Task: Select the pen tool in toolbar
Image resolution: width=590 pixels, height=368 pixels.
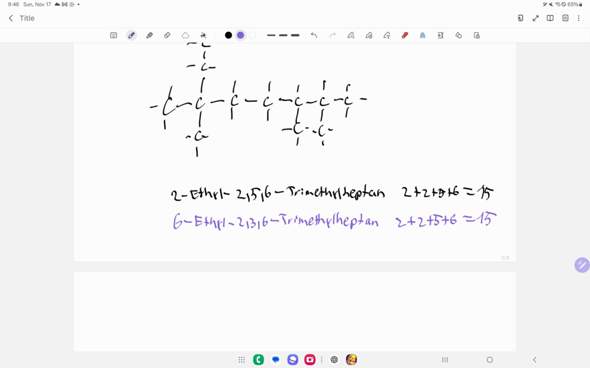Action: (x=131, y=35)
